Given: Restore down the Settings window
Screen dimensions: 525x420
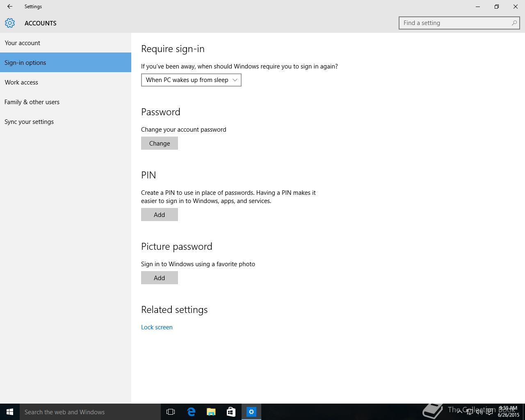Looking at the screenshot, I should point(497,7).
